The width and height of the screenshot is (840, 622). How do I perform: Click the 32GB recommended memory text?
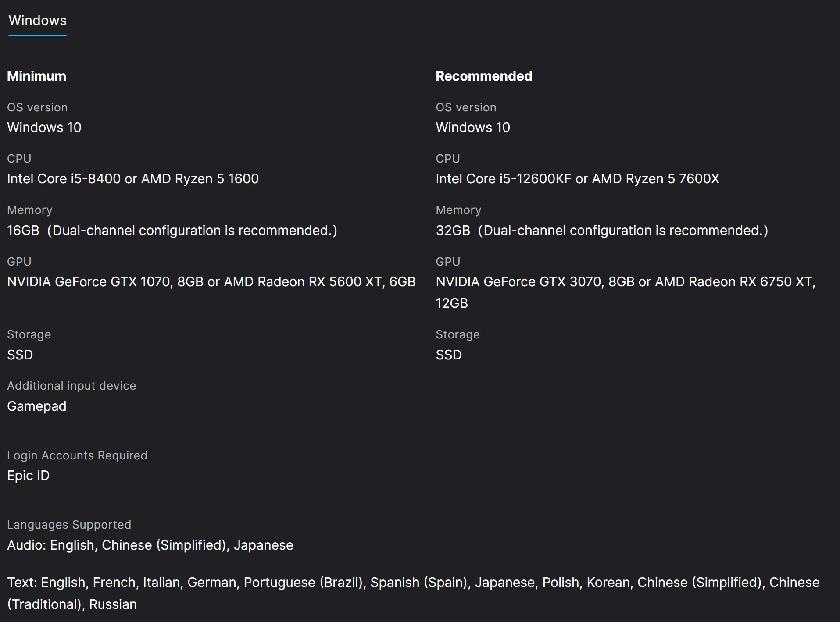point(601,231)
